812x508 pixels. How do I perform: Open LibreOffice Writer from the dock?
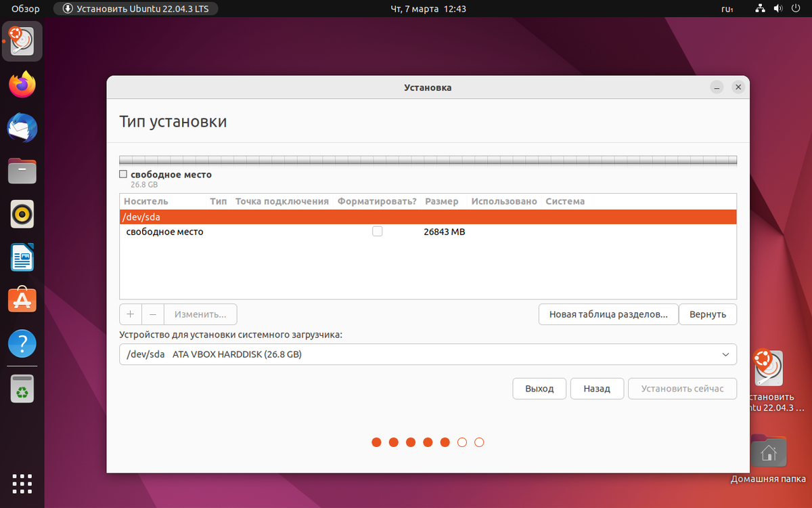tap(22, 257)
